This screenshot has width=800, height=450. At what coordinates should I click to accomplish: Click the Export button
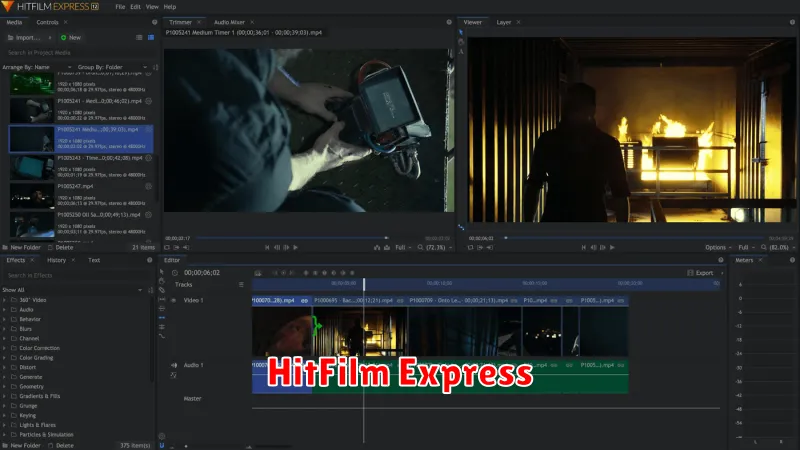coord(700,273)
